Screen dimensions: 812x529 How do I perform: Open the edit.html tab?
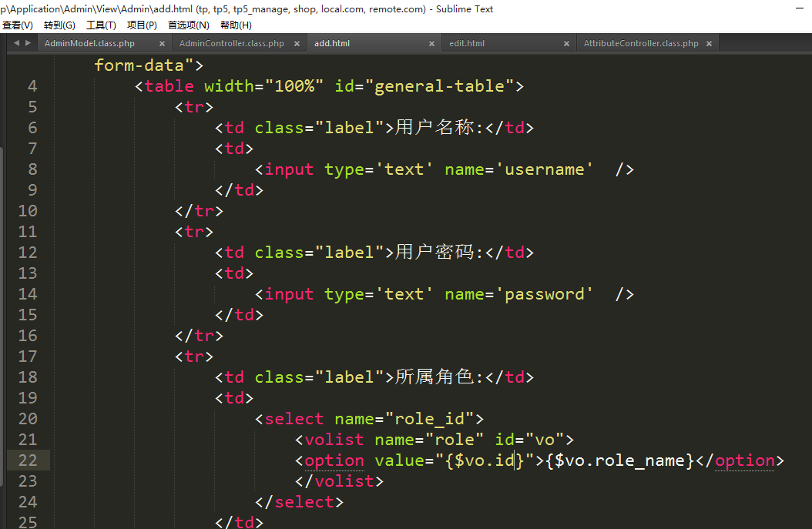467,44
